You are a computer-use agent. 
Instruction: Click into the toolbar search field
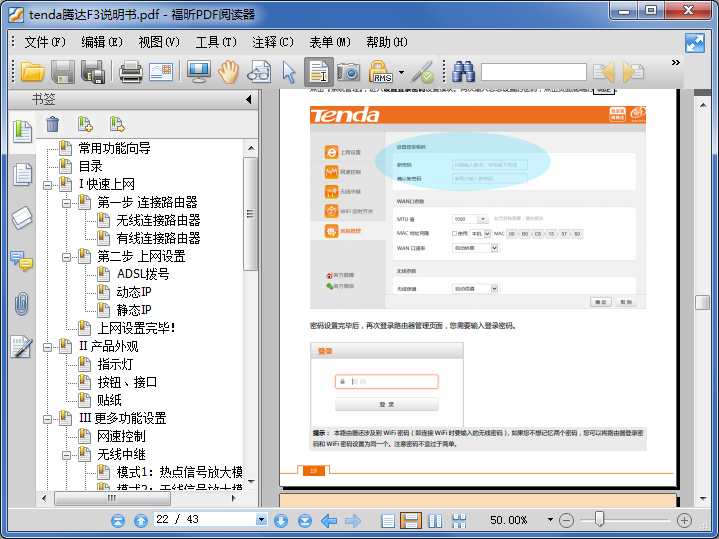click(x=534, y=72)
